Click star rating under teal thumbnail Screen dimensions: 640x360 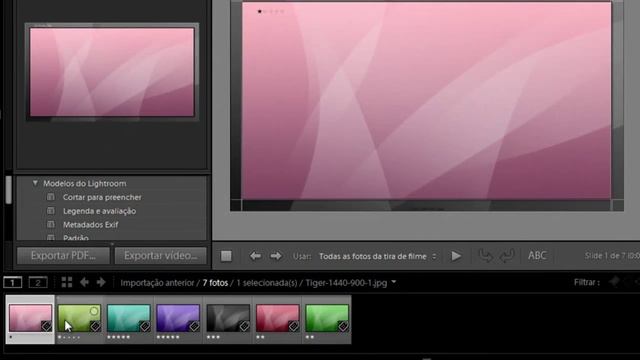[118, 337]
